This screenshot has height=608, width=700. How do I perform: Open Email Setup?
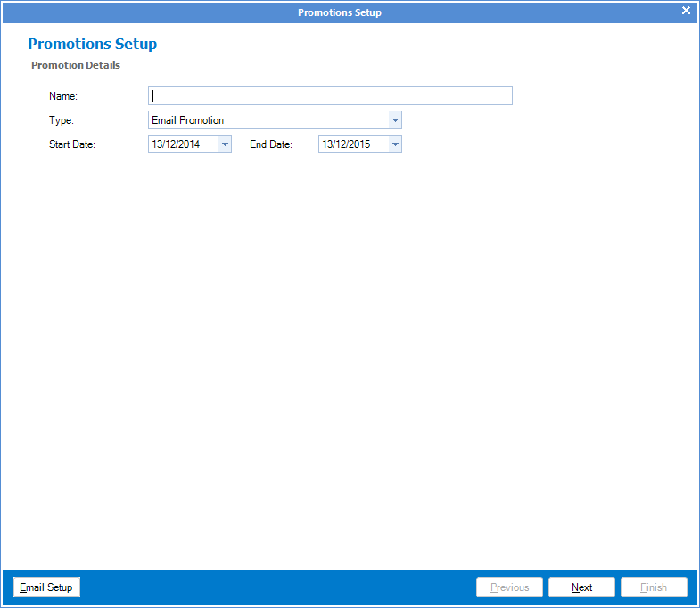tap(46, 587)
